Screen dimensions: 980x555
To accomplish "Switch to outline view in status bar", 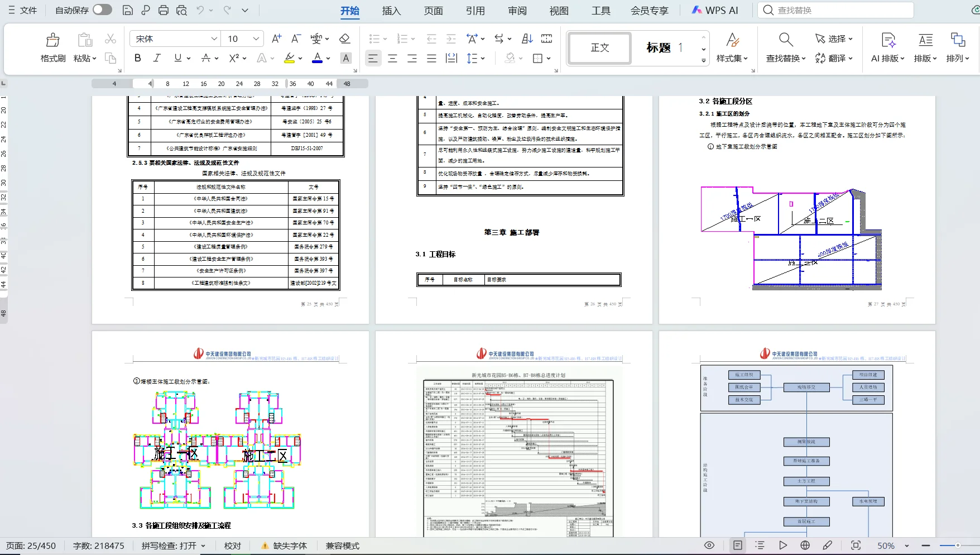I will coord(760,546).
